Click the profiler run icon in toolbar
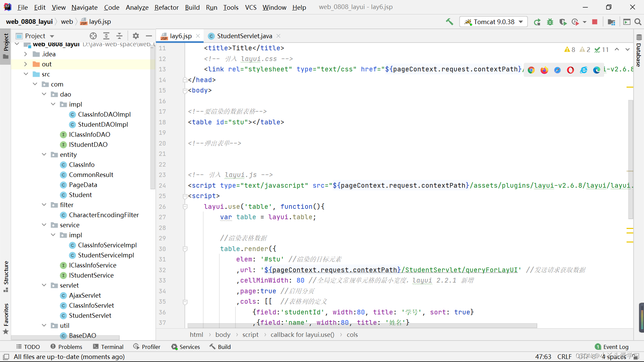The height and width of the screenshot is (362, 644). coord(576,22)
